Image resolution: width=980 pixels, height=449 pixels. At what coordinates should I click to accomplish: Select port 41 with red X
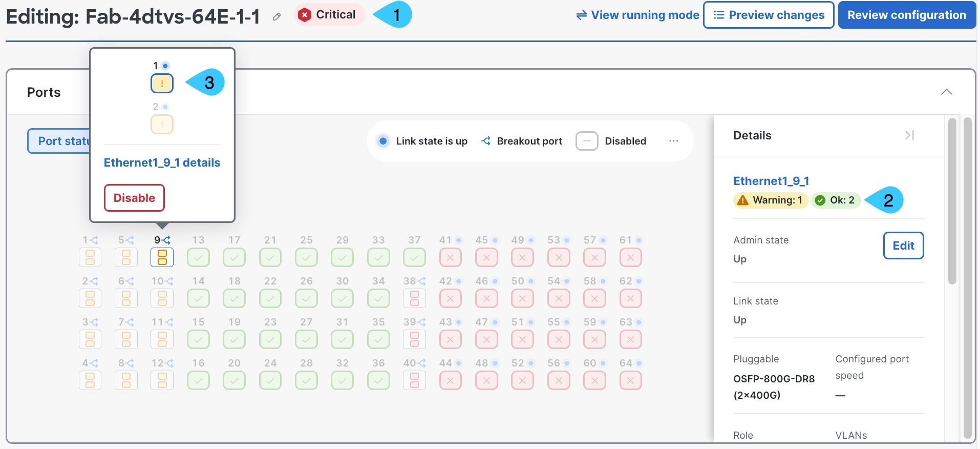[450, 257]
